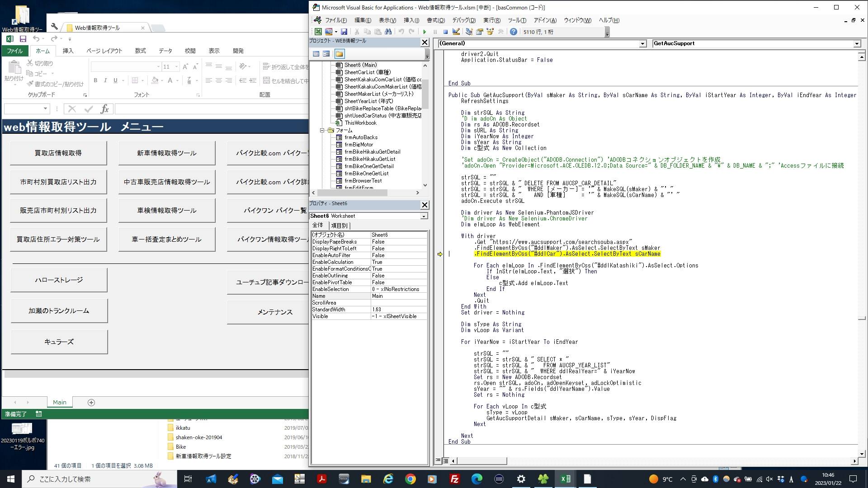Click the fill color bucket in ribbon

tap(155, 80)
